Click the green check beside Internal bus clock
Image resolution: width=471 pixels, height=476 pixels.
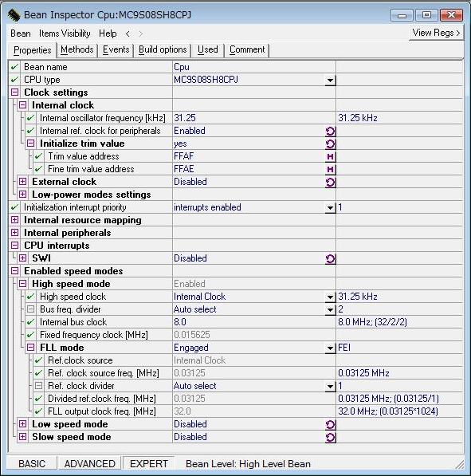pyautogui.click(x=30, y=322)
